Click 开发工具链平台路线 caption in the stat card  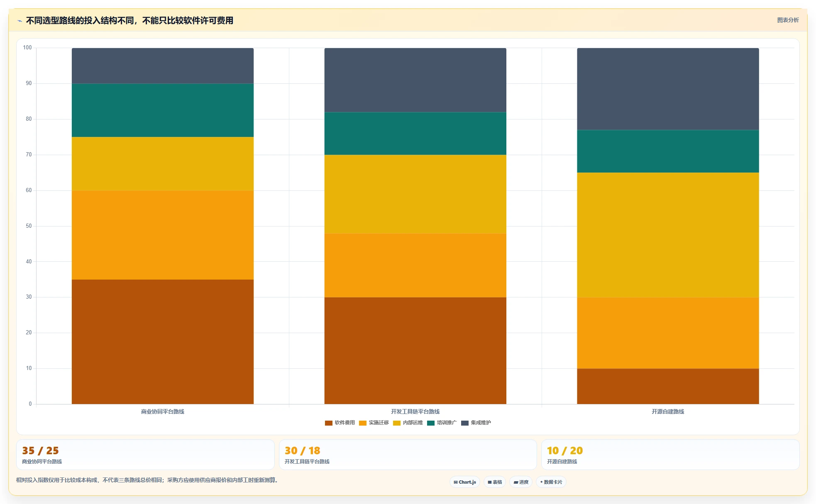307,462
